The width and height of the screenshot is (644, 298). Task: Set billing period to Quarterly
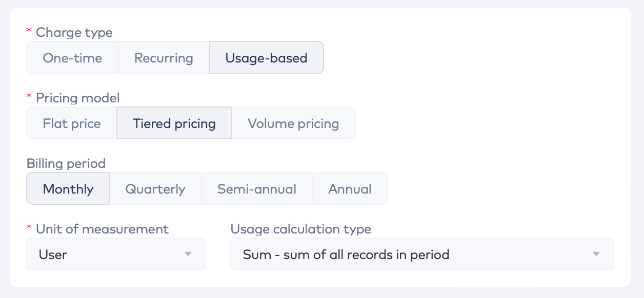pos(155,188)
